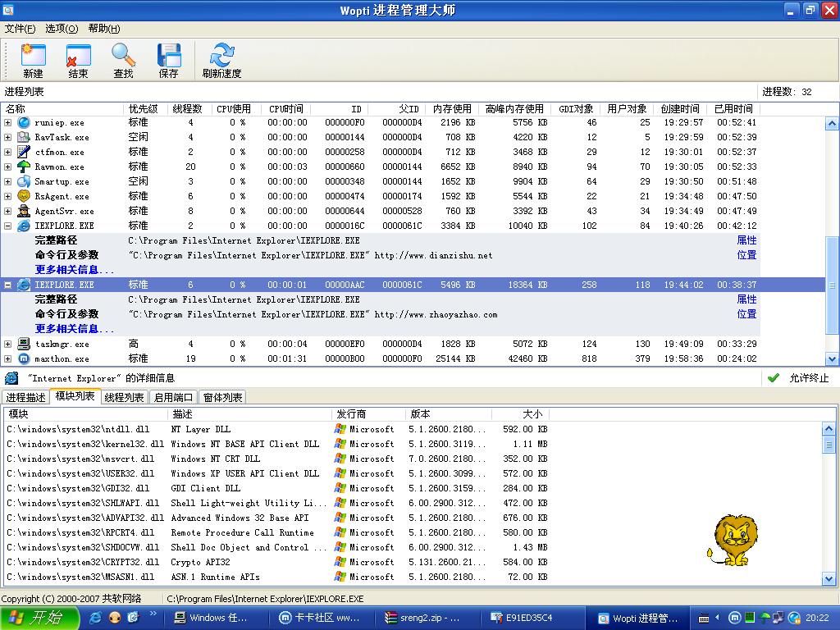The width and height of the screenshot is (840, 630).
Task: Click the module list scroll-down arrow
Action: click(x=829, y=578)
